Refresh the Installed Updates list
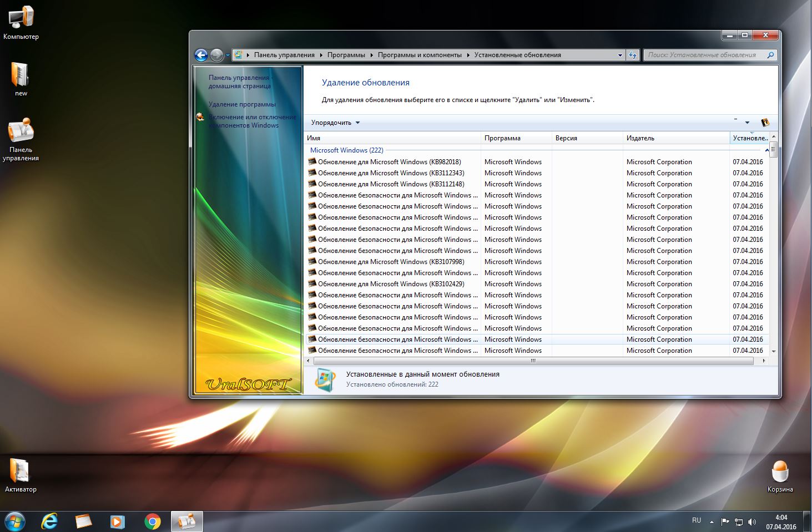 click(x=633, y=55)
